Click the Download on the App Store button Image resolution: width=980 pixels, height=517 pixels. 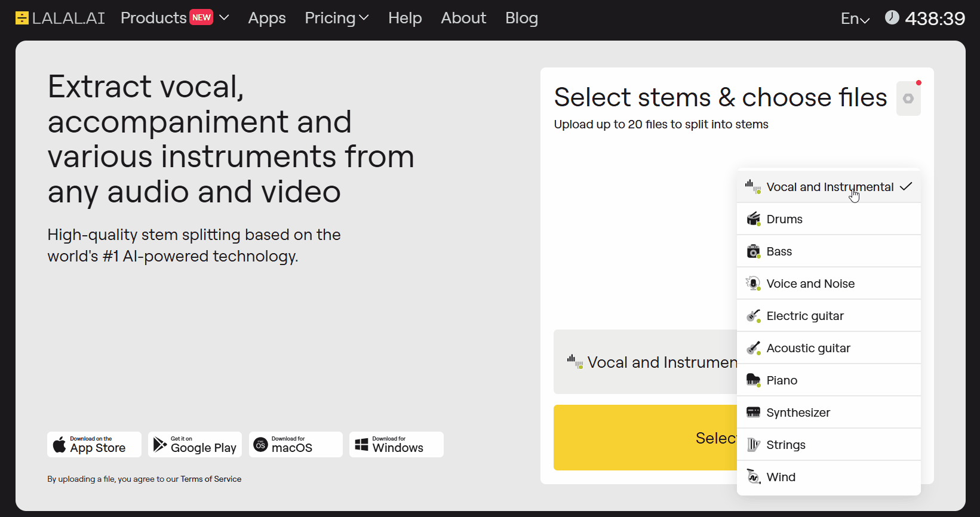point(94,445)
